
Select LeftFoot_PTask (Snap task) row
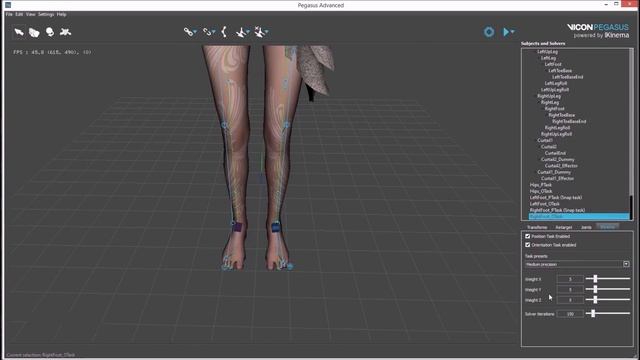556,197
